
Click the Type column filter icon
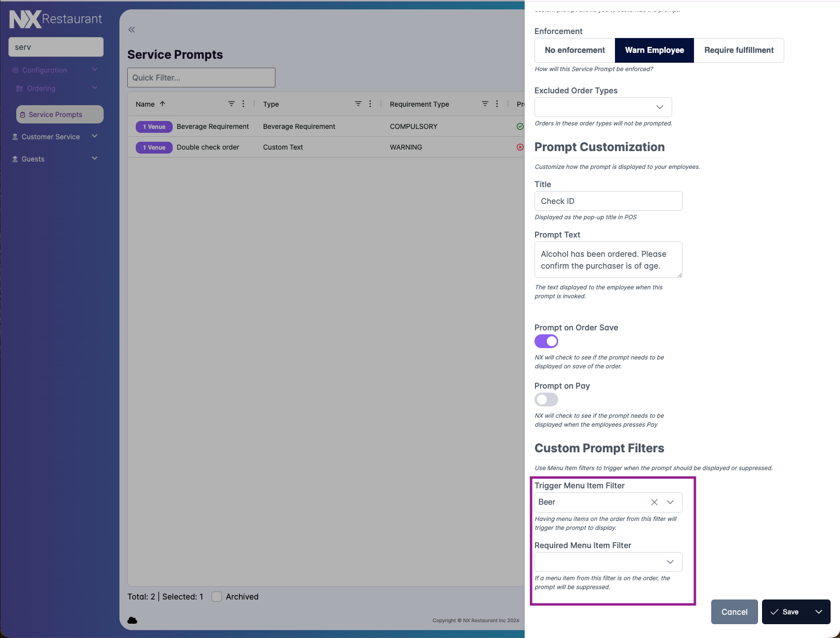(358, 104)
